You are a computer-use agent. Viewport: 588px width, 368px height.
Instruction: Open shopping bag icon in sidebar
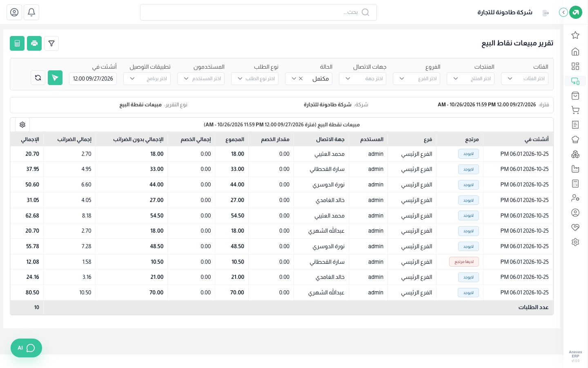click(575, 96)
